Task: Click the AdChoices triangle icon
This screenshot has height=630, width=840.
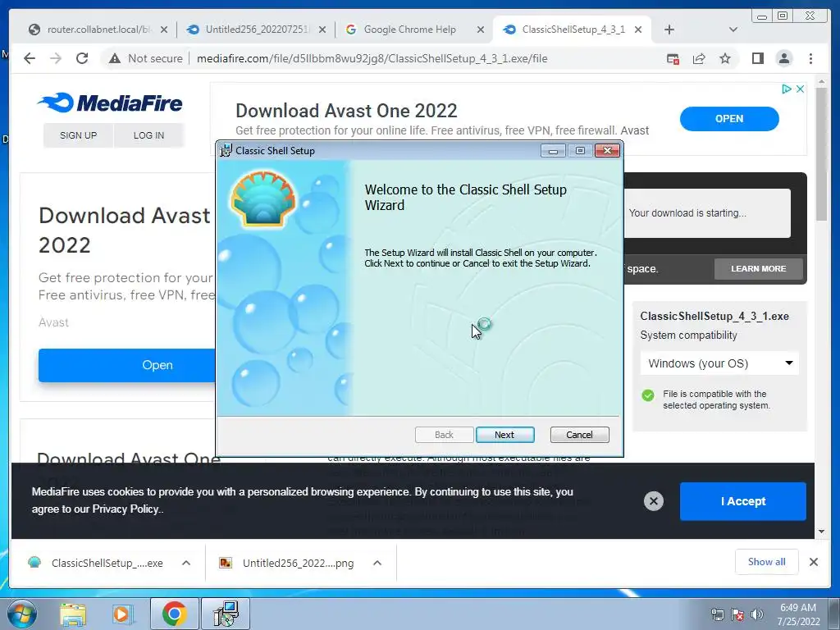Action: (786, 89)
